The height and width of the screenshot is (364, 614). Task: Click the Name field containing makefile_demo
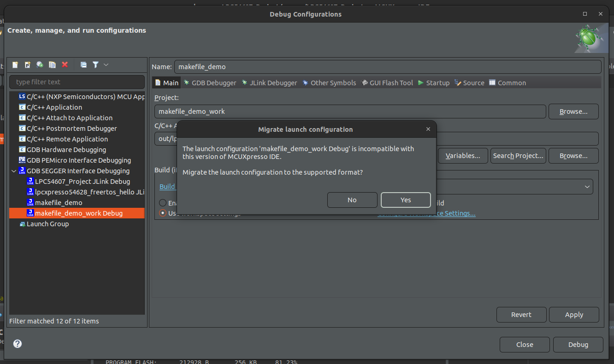388,66
